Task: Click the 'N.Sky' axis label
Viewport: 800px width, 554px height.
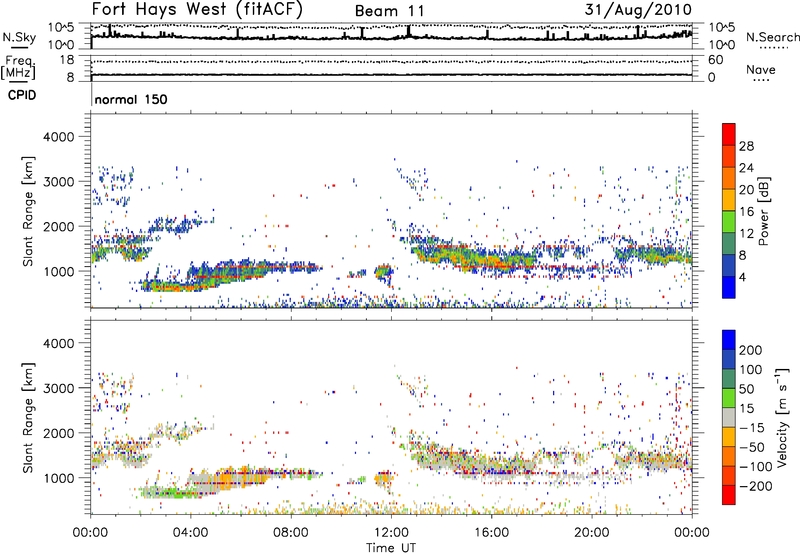Action: [x=19, y=37]
